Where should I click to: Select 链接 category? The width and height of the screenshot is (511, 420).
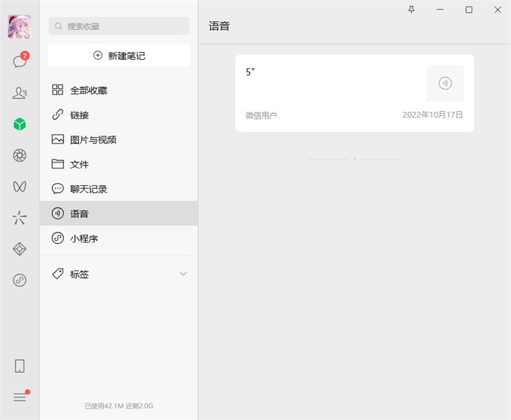tap(80, 115)
